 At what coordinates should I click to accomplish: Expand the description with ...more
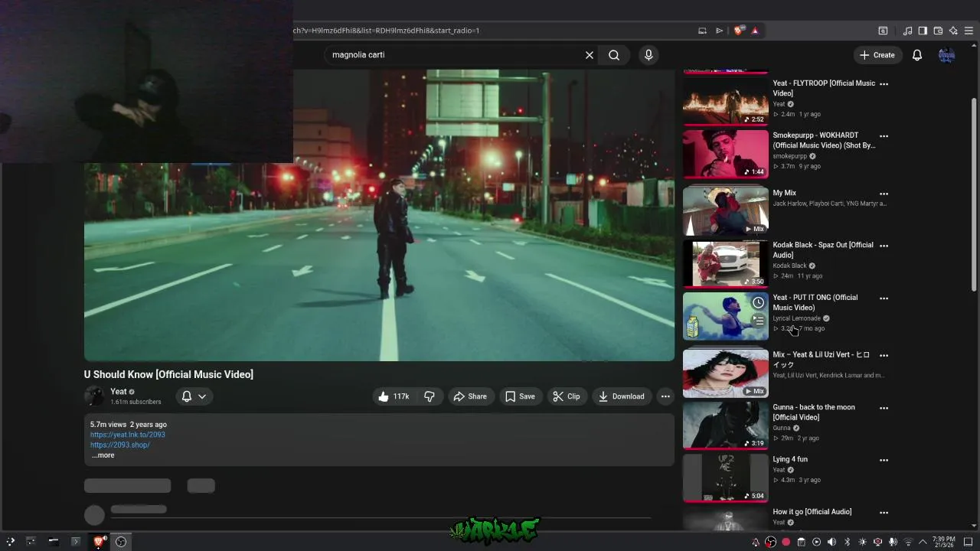coord(103,455)
